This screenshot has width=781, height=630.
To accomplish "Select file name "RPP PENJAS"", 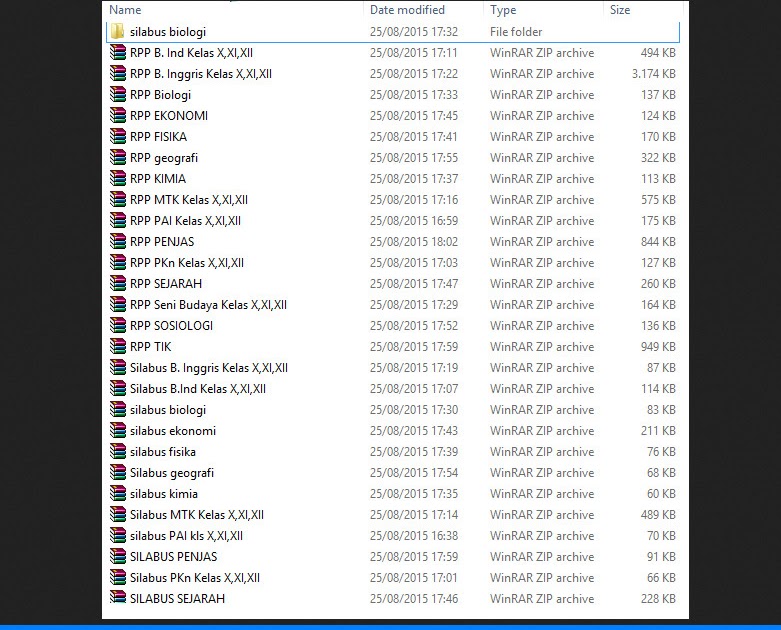I will (162, 242).
